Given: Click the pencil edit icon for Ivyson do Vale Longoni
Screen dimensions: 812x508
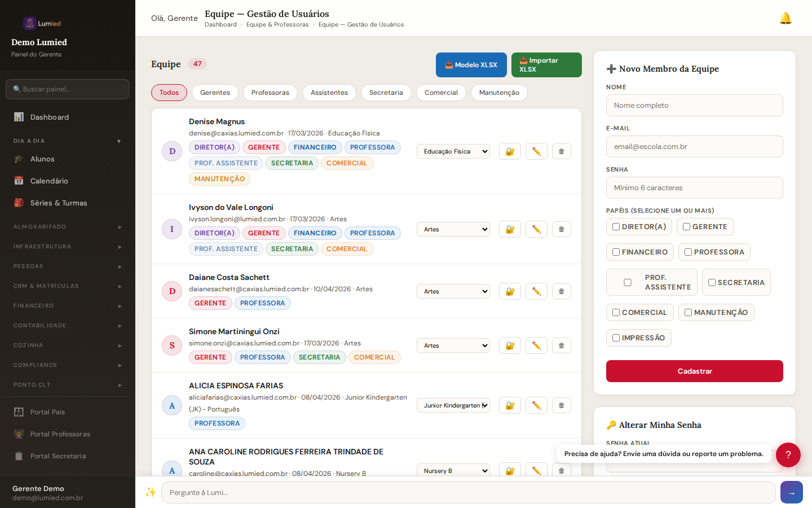Looking at the screenshot, I should coord(536,229).
